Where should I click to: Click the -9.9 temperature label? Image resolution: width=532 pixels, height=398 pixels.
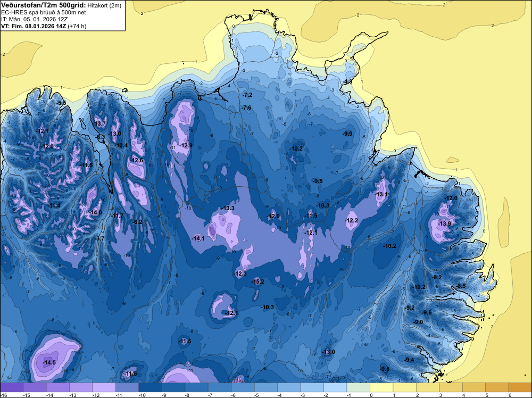[348, 134]
